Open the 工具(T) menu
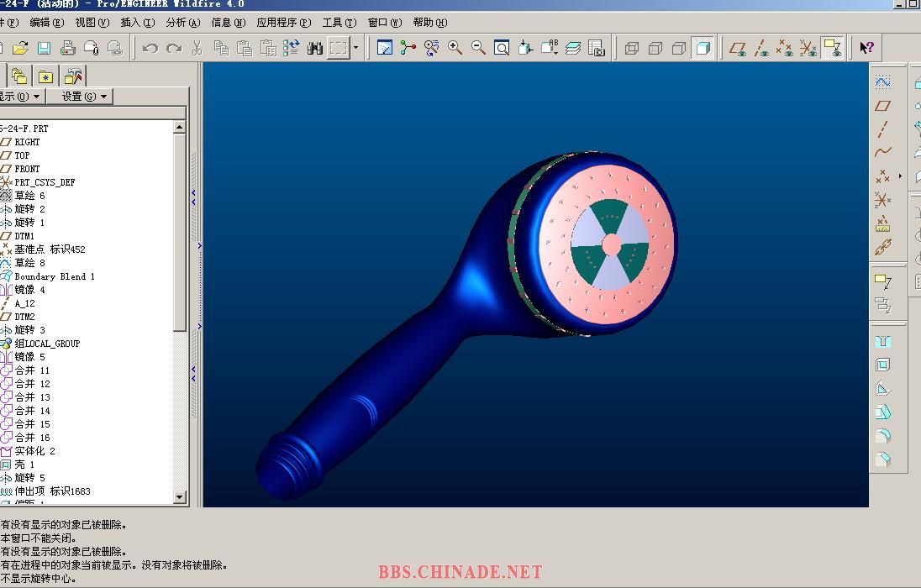This screenshot has height=588, width=921. coord(339,23)
